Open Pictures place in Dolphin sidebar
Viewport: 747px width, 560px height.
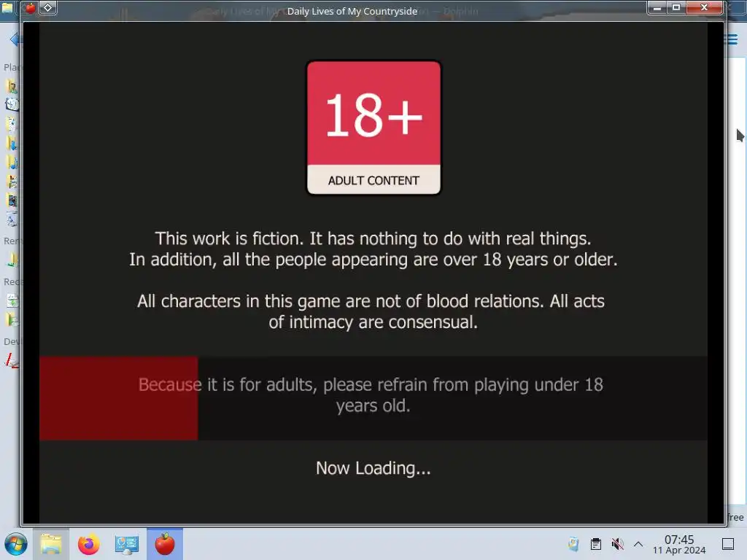tap(12, 182)
